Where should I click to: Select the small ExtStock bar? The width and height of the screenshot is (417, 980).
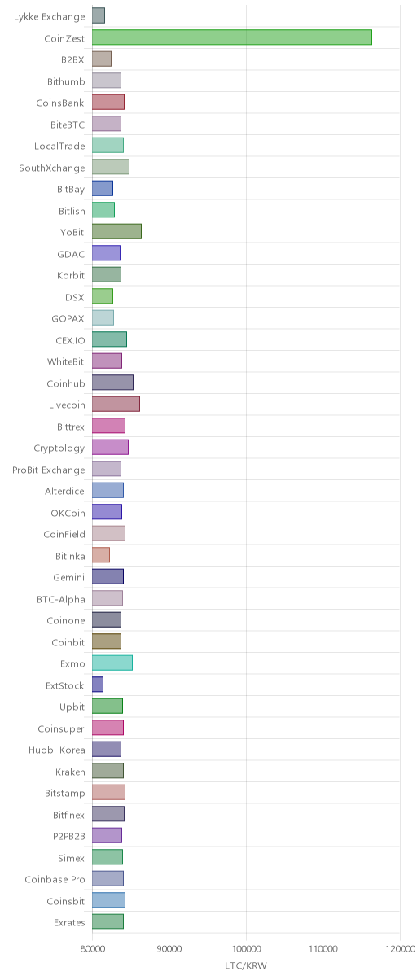click(98, 685)
